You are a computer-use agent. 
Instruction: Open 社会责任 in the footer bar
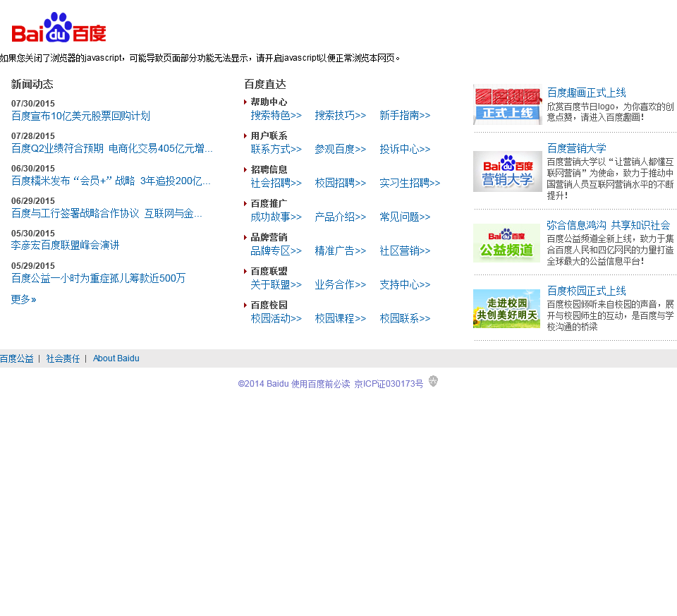point(63,358)
